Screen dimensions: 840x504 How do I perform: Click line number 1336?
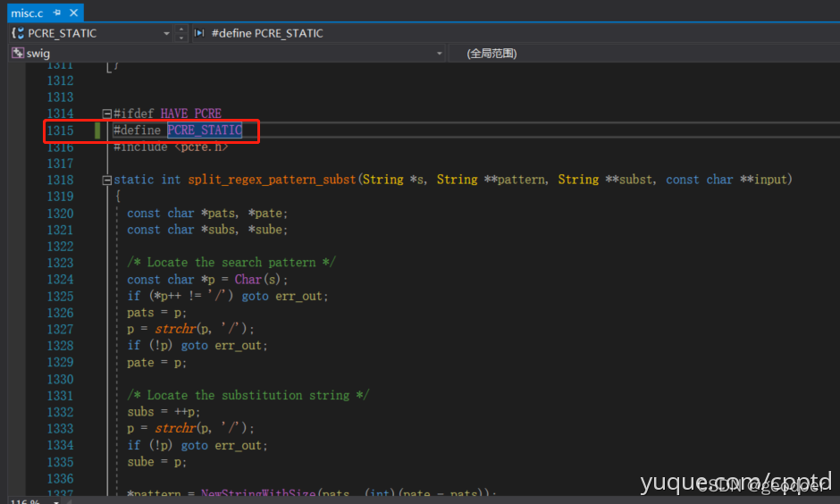(x=60, y=478)
